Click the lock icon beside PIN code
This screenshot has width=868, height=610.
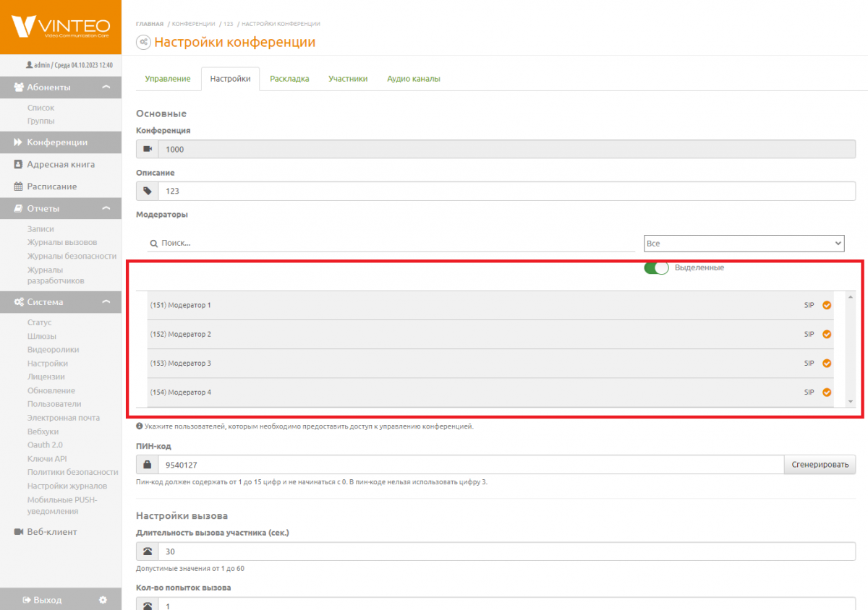coord(148,465)
